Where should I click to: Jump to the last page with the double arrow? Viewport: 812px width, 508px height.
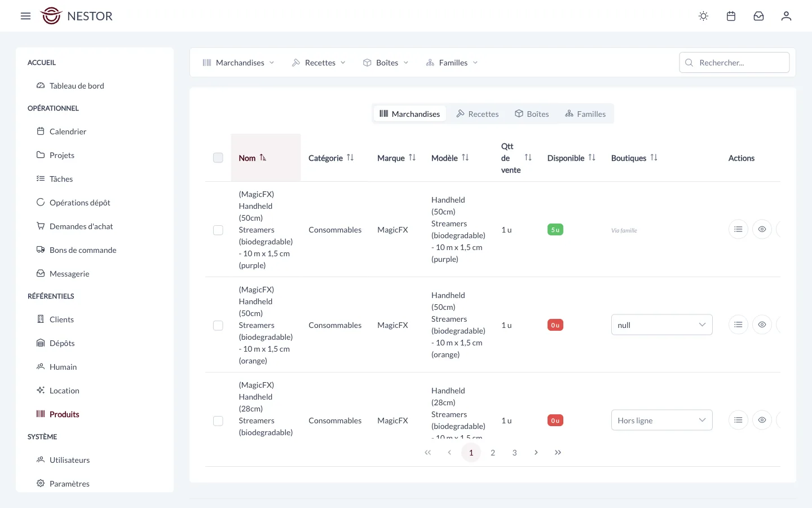tap(558, 453)
